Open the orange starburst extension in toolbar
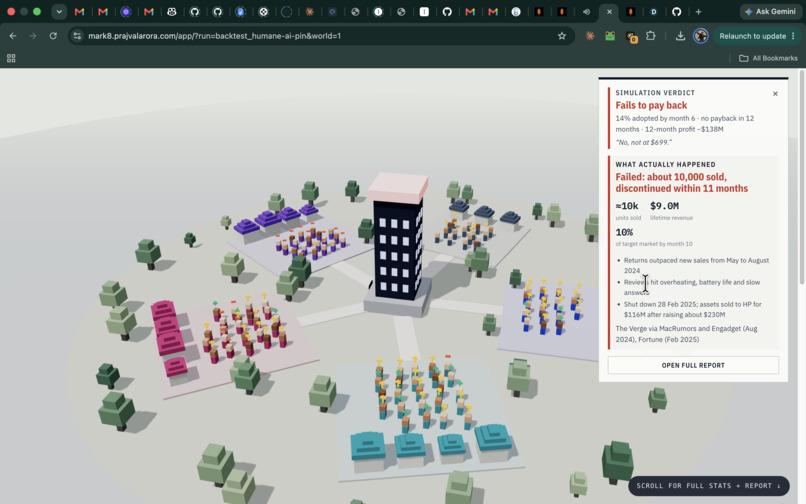The height and width of the screenshot is (504, 806). coord(590,36)
